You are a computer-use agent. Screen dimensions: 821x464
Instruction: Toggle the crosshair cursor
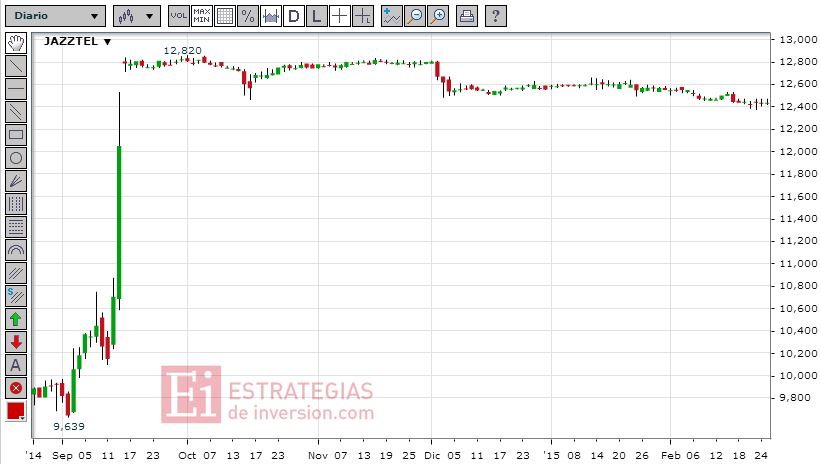coord(340,16)
